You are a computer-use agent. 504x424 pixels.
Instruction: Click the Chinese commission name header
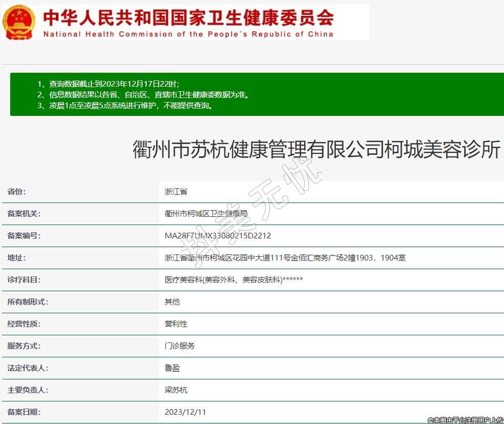pos(188,17)
